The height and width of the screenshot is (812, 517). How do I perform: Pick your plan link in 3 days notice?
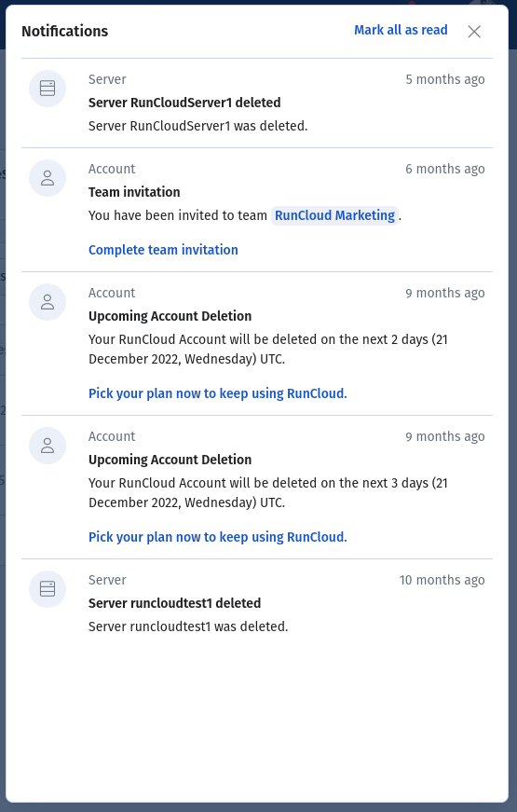(x=217, y=537)
